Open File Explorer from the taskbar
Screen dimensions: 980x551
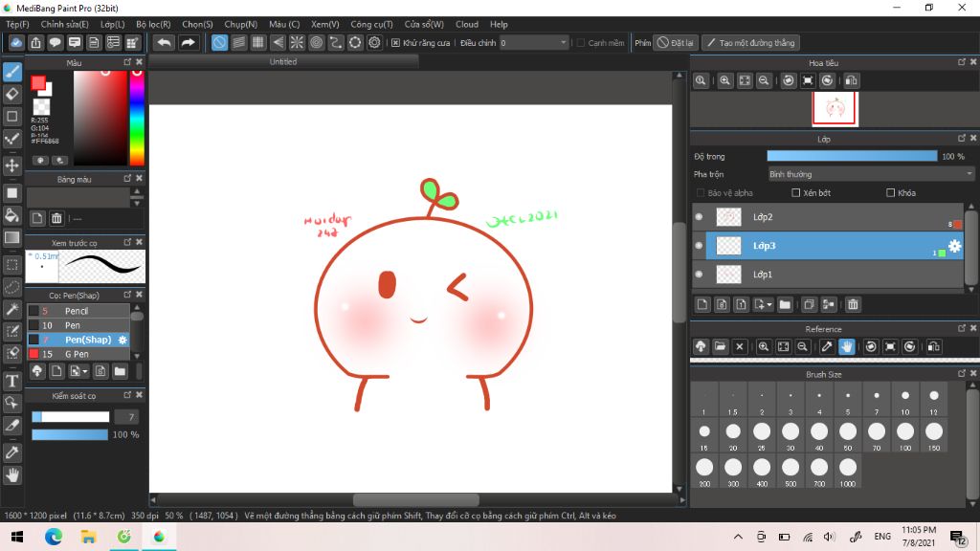click(89, 537)
